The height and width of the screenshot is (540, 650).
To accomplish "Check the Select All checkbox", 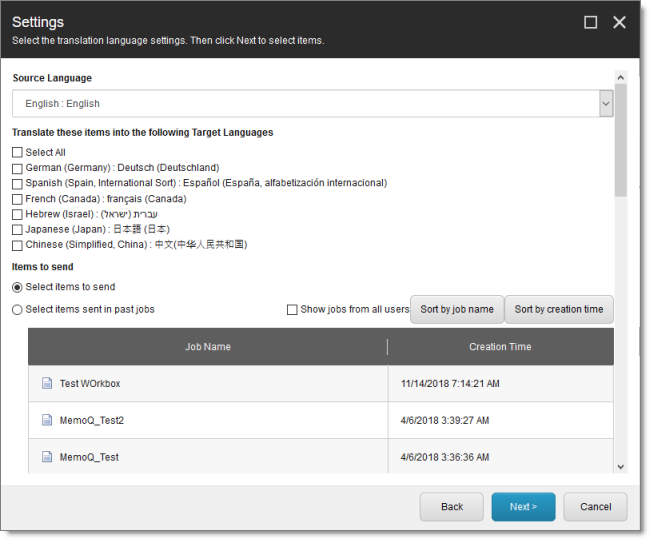I will tap(17, 153).
